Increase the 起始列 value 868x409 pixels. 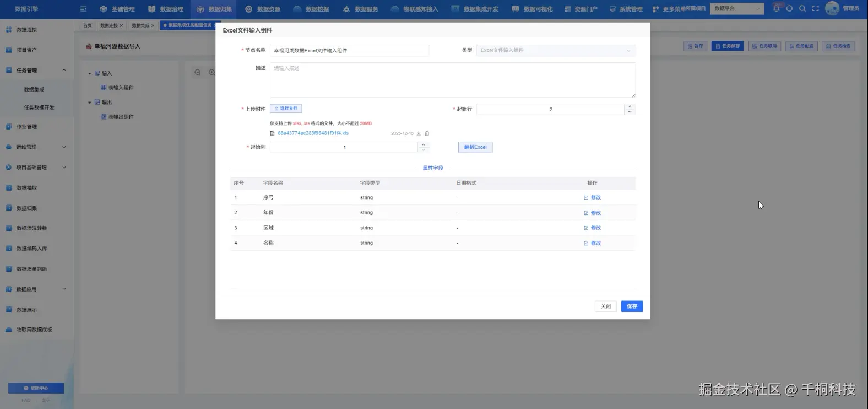[x=424, y=144]
